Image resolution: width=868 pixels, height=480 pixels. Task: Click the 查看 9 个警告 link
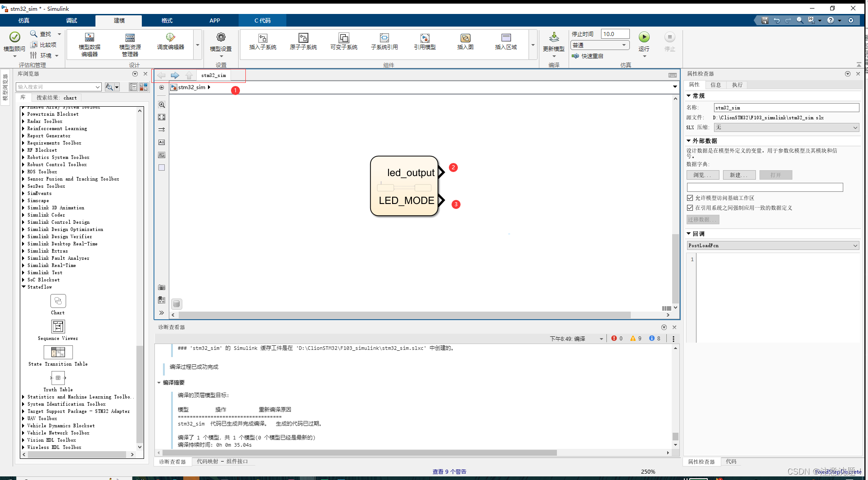click(449, 471)
